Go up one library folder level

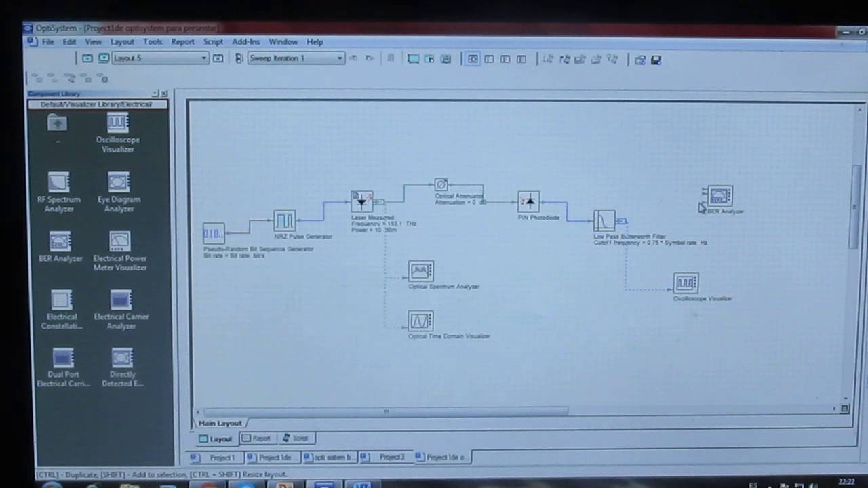pyautogui.click(x=58, y=124)
